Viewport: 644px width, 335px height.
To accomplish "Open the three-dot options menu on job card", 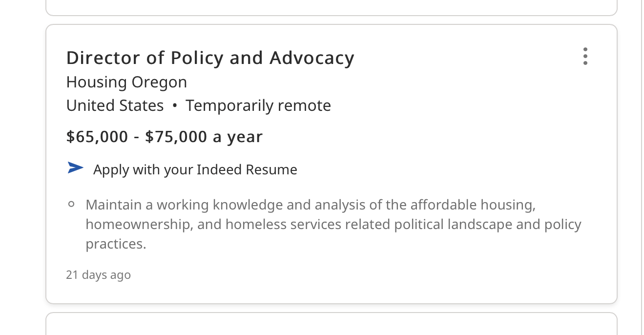I will pos(585,56).
